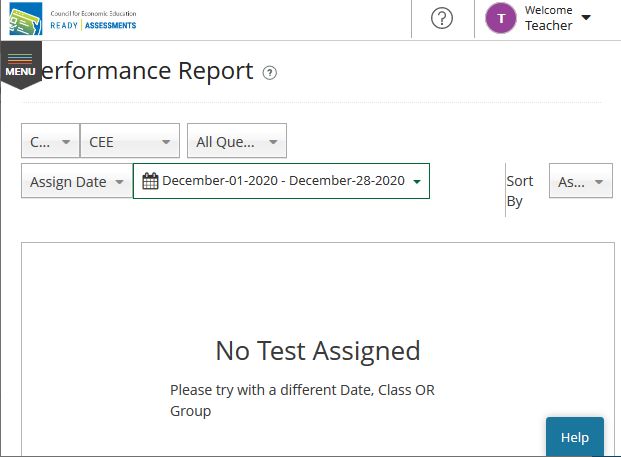Click the purple T user avatar
The width and height of the screenshot is (621, 457).
tap(501, 18)
